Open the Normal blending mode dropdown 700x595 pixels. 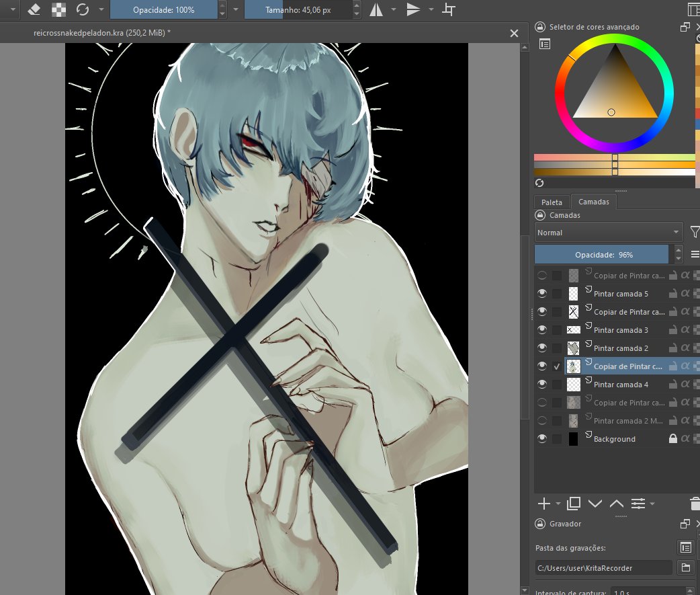tap(609, 232)
